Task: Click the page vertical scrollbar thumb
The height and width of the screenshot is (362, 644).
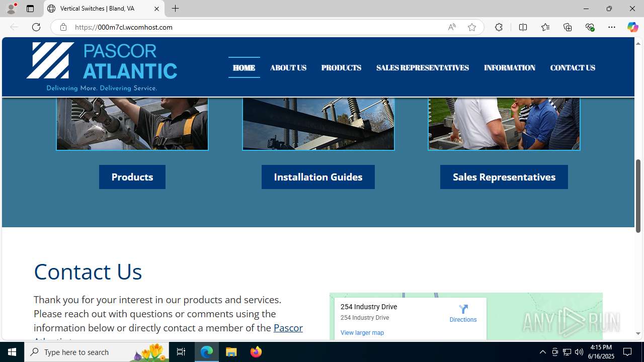Action: 638,196
